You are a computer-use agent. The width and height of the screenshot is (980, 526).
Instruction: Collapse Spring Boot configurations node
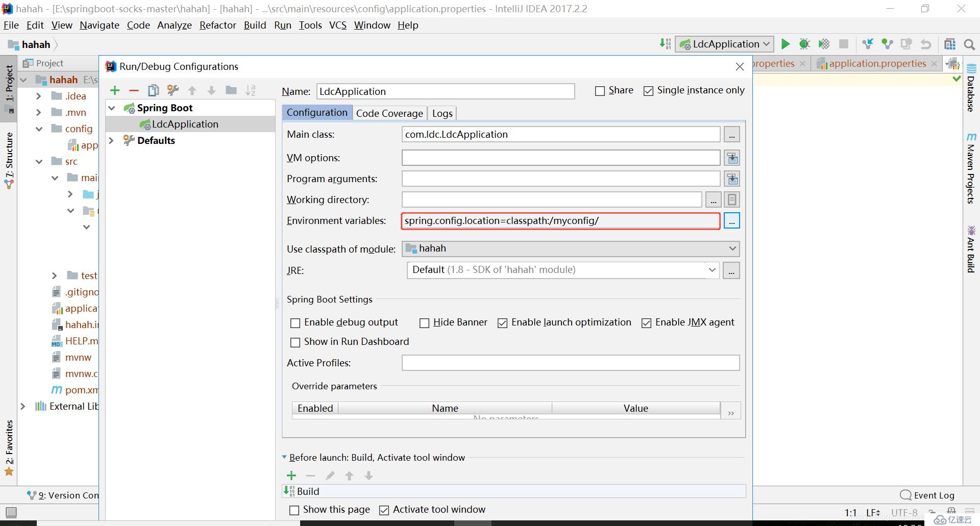(112, 108)
